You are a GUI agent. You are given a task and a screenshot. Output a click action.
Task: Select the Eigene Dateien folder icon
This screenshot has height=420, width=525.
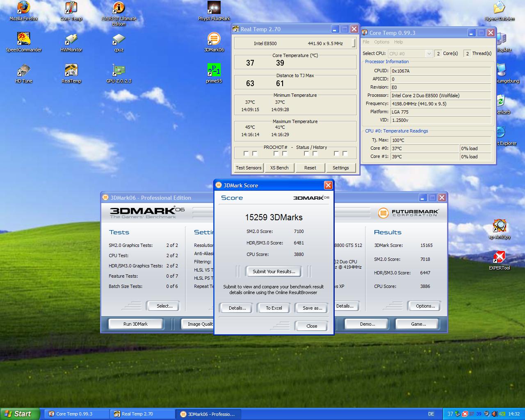tap(499, 11)
